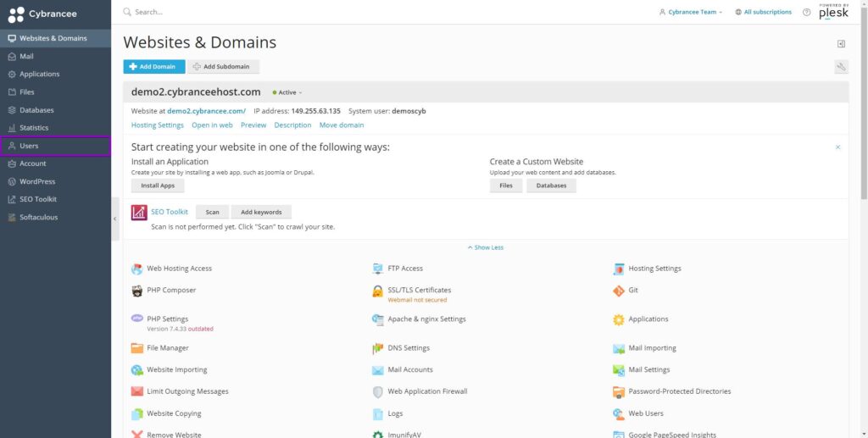The height and width of the screenshot is (438, 868).
Task: Click the "Version 7.4.33 outdated" text
Action: click(x=180, y=329)
